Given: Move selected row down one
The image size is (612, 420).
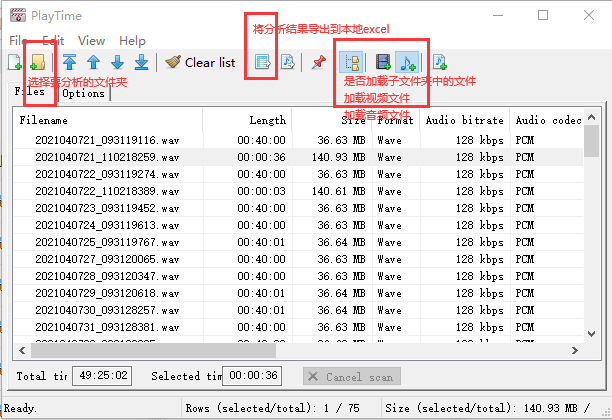Looking at the screenshot, I should point(117,62).
